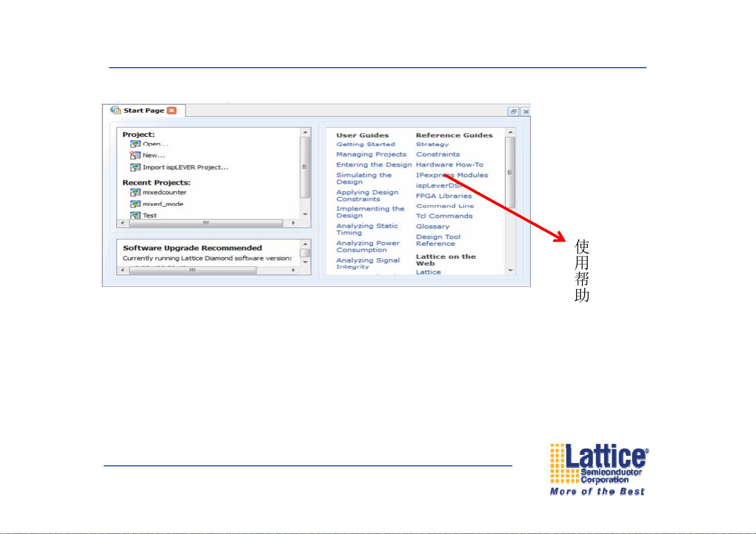Screen dimensions: 756x534
Task: Click vertical scrollbar thumb in guides panel
Action: [510, 172]
